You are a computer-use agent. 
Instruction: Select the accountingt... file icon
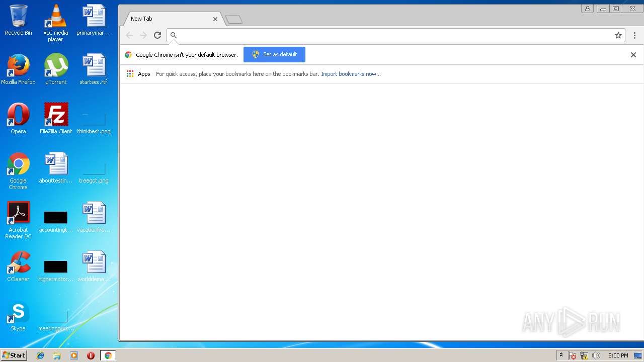tap(55, 222)
